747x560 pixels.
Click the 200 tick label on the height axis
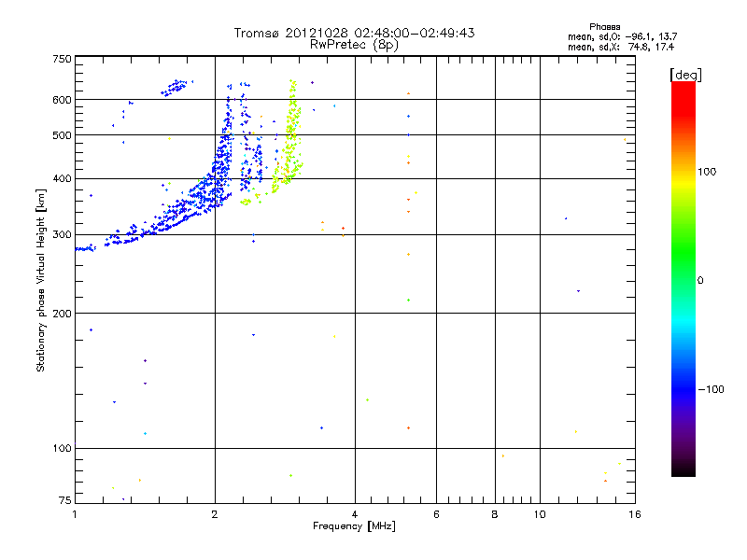[62, 313]
